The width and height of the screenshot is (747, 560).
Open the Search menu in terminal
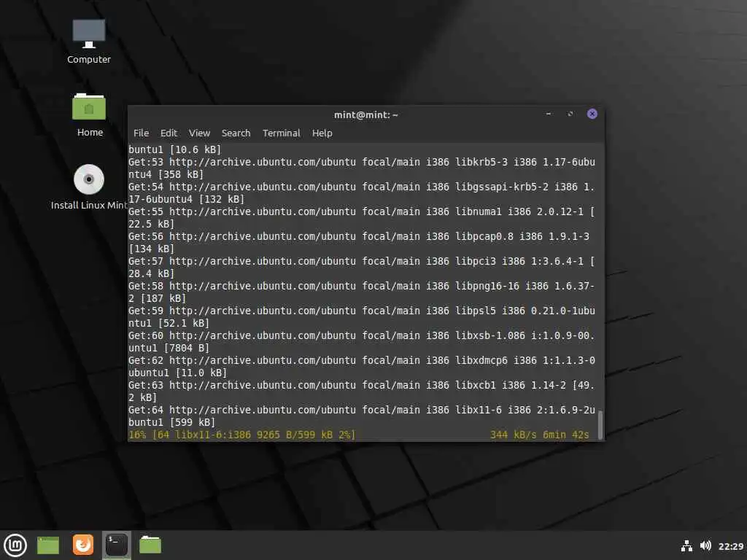pyautogui.click(x=236, y=133)
